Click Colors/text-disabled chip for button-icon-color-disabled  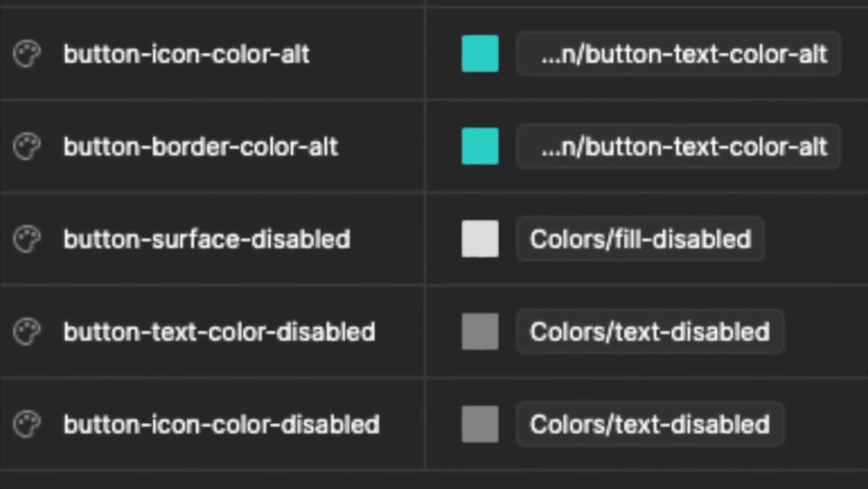(x=650, y=424)
